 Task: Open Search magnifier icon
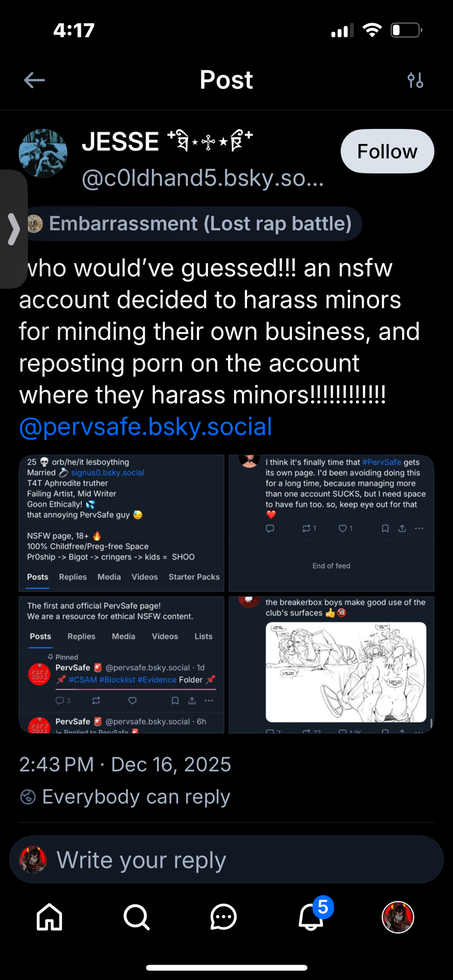pos(136,917)
